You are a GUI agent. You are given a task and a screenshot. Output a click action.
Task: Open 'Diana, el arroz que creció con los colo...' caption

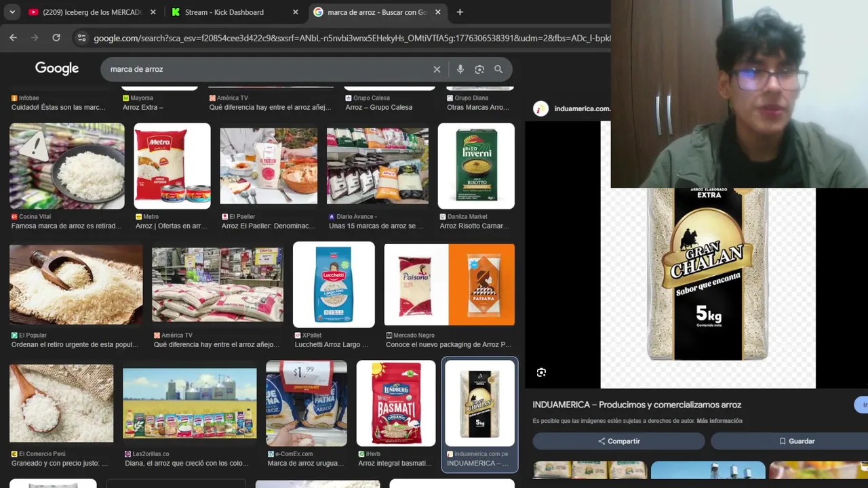pyautogui.click(x=188, y=463)
